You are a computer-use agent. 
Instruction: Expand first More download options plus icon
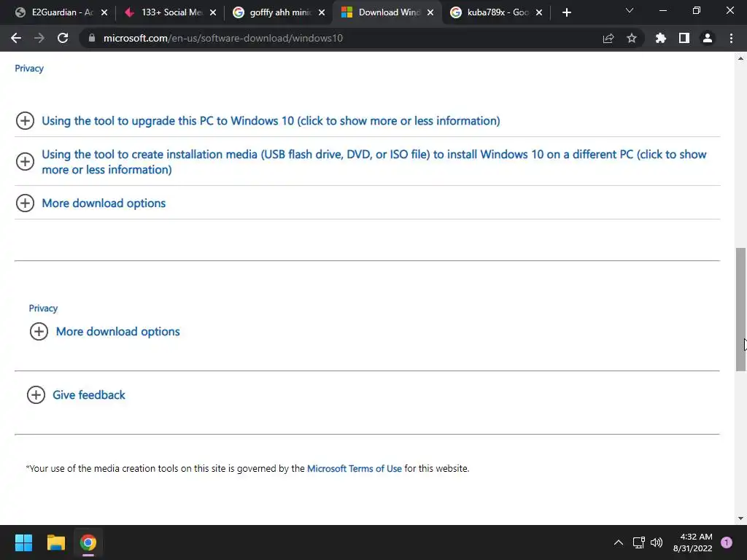pyautogui.click(x=25, y=203)
